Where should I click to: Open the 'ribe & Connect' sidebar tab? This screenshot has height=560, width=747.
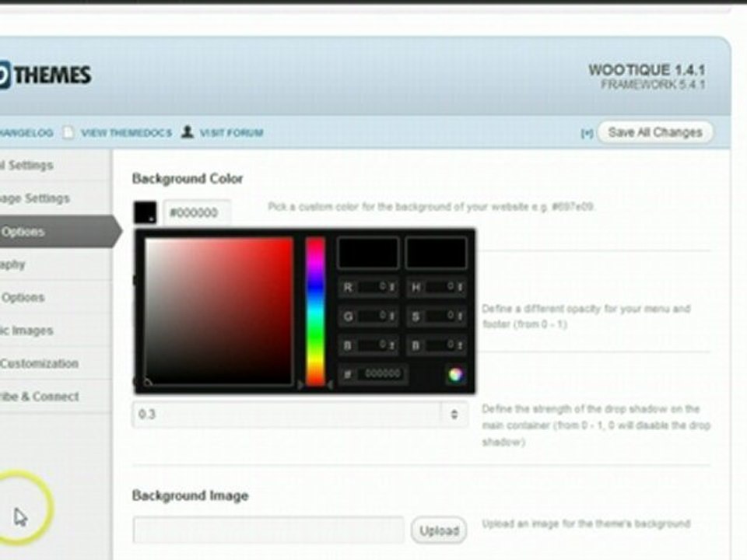pos(56,396)
